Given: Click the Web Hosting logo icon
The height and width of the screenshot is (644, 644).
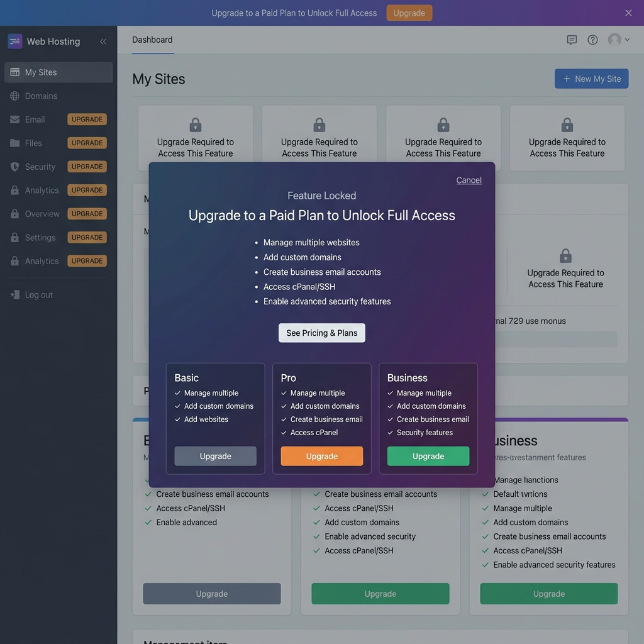Looking at the screenshot, I should point(15,42).
